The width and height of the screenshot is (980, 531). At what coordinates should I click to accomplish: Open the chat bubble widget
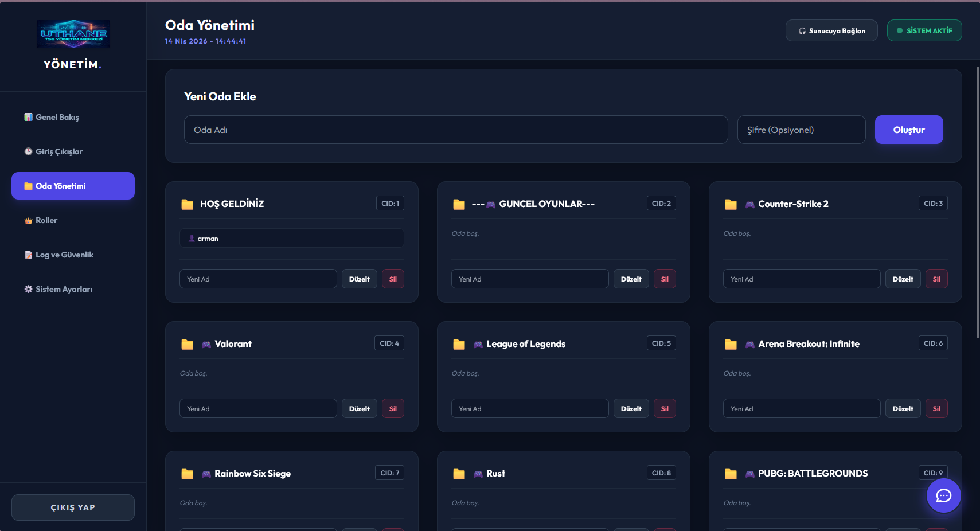tap(943, 495)
